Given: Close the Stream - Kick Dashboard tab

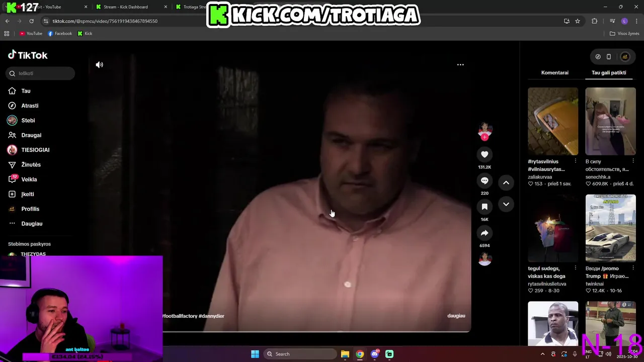Looking at the screenshot, I should pos(166,7).
